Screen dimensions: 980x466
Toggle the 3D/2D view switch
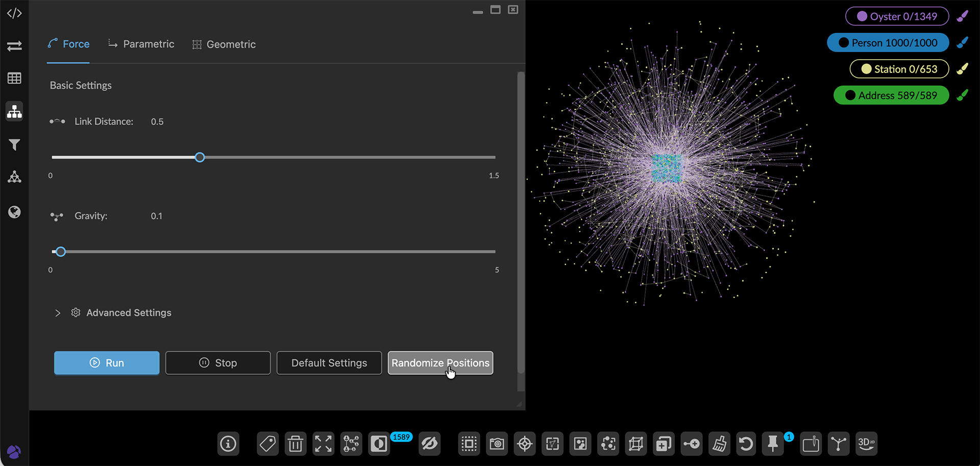point(866,444)
